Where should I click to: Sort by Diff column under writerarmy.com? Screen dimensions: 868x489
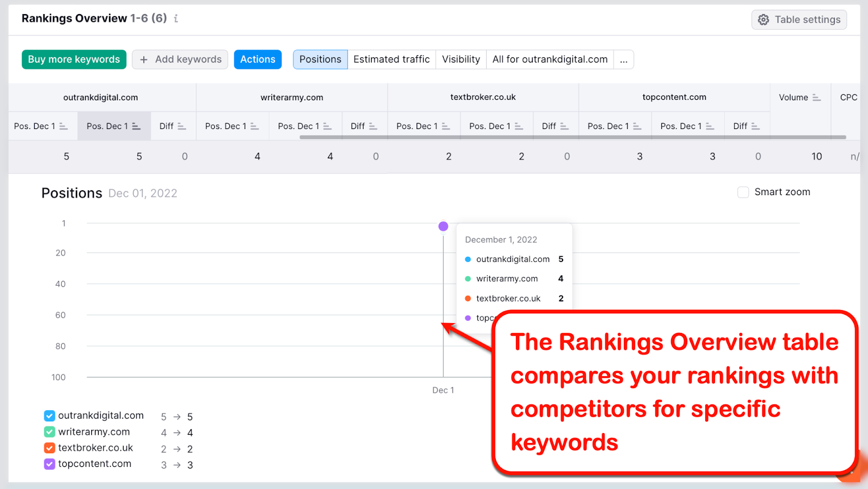[364, 126]
